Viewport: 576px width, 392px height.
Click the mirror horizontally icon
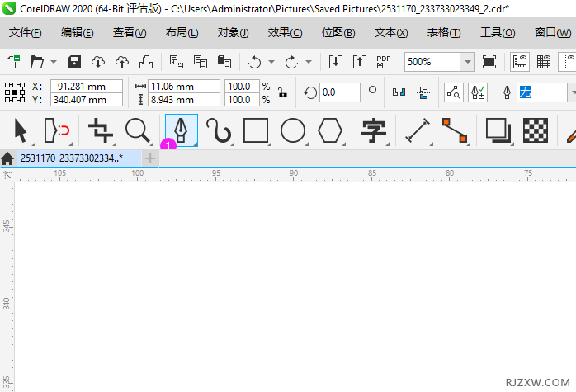tap(399, 92)
